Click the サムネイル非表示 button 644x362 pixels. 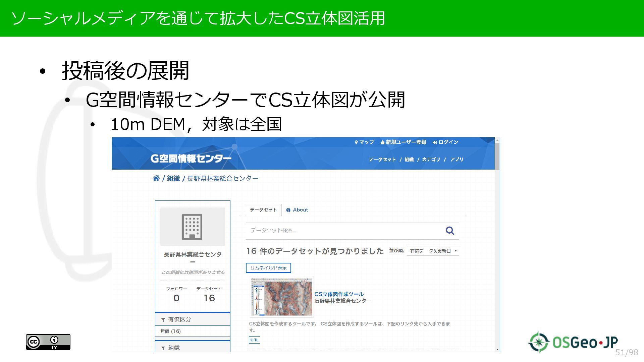pos(268,268)
